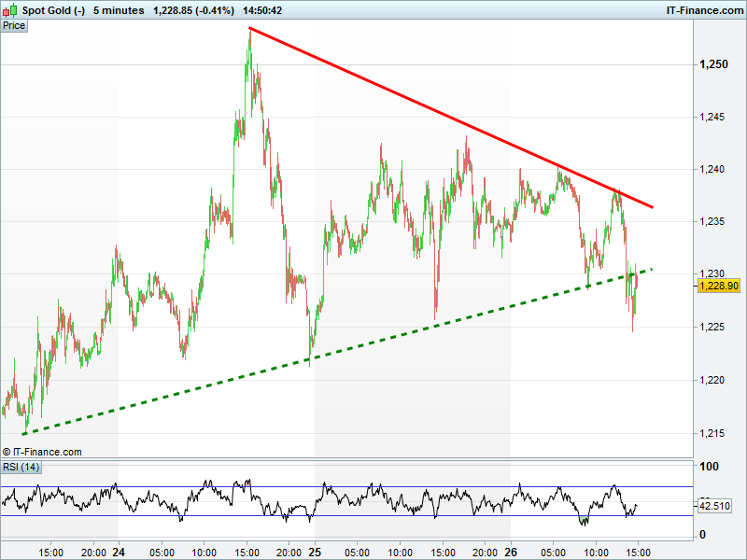Click the yellow 1,228.90 current price tag
The image size is (747, 560).
718,287
